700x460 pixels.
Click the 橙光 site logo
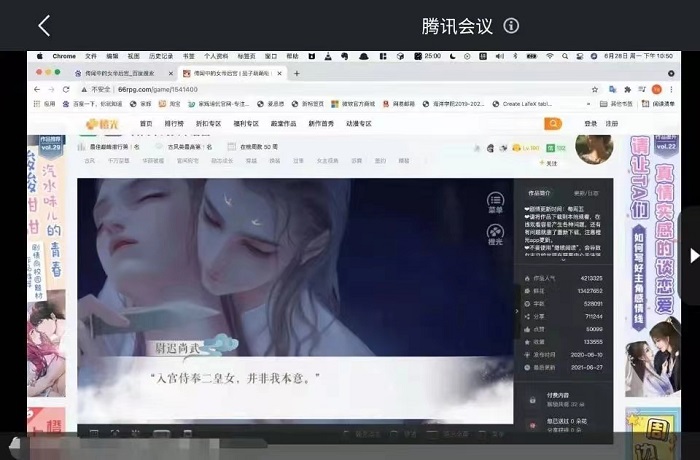point(103,124)
